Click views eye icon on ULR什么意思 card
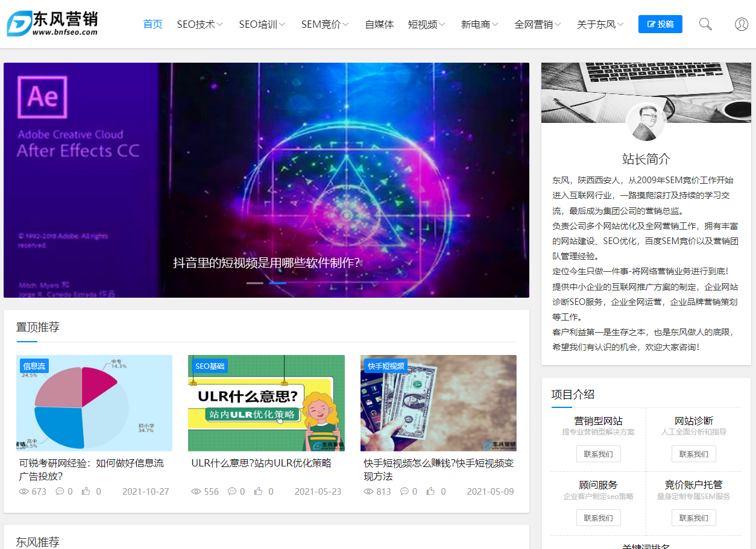Screen dimensions: 756x549 197,491
